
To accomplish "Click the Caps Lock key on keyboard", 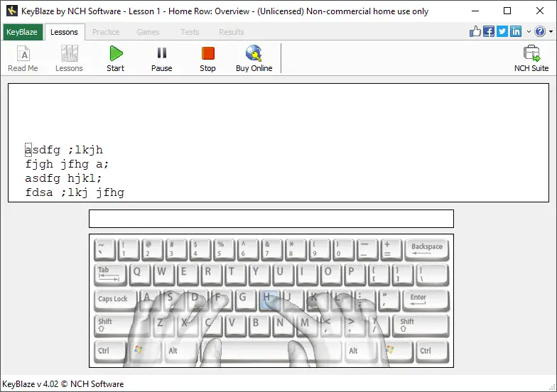I will pyautogui.click(x=115, y=301).
